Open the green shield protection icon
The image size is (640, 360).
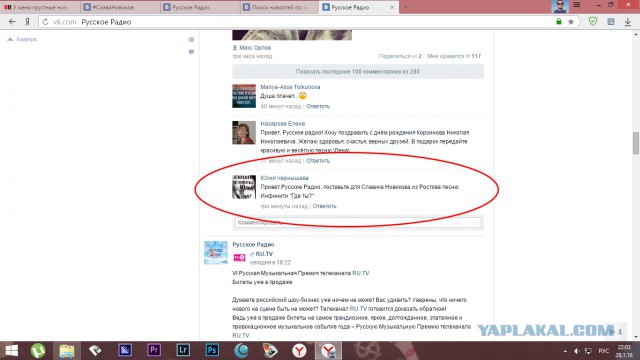point(593,22)
